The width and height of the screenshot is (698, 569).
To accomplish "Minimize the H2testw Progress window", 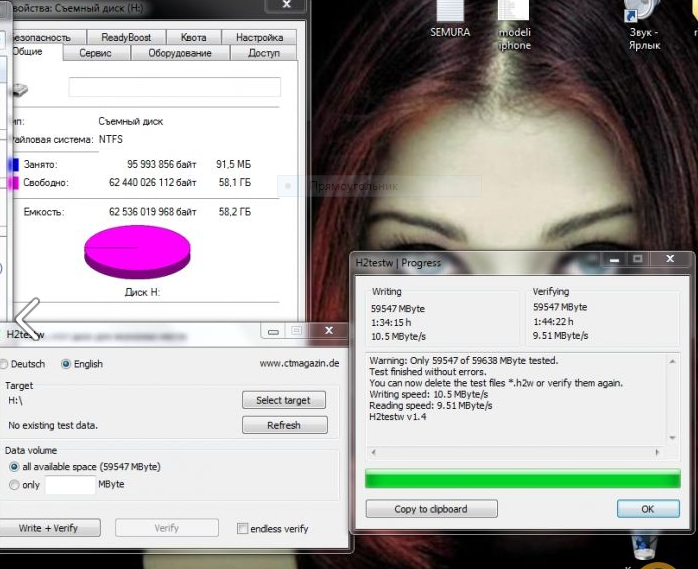I will [614, 259].
